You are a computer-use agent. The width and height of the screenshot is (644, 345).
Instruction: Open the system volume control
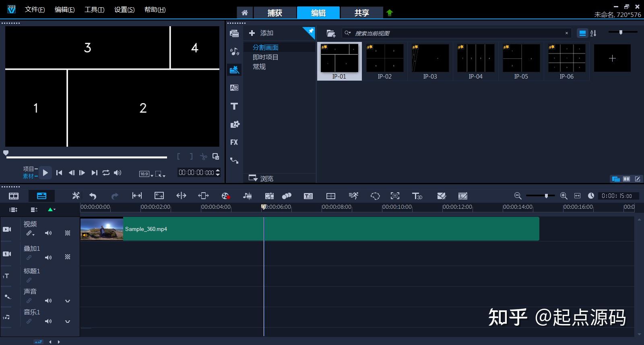(x=118, y=172)
